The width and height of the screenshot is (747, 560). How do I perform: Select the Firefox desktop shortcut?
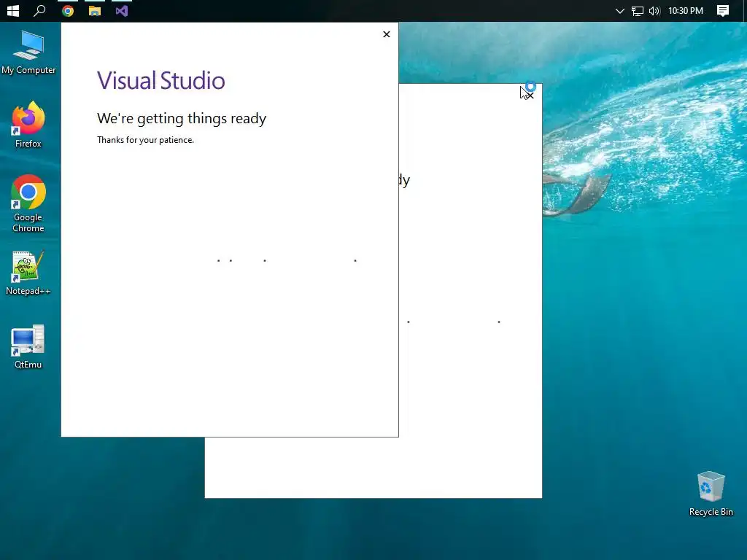(28, 125)
